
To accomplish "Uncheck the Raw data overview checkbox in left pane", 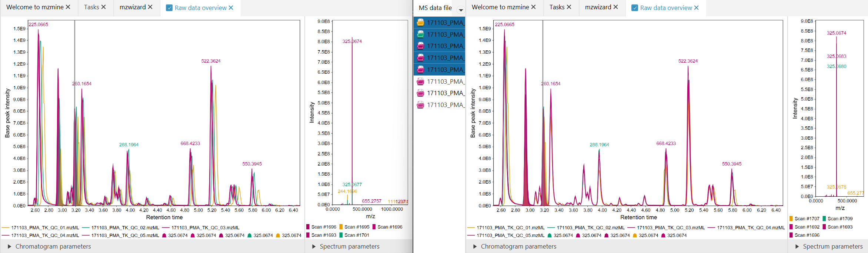I will coord(169,8).
